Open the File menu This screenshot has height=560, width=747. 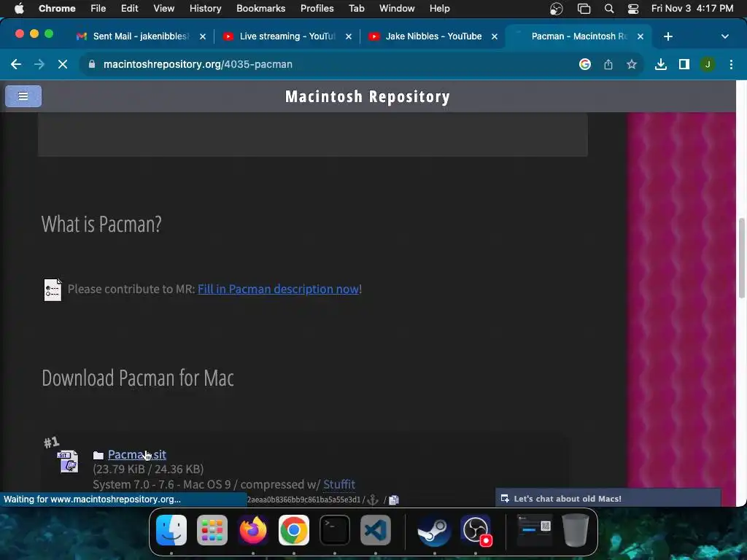98,8
